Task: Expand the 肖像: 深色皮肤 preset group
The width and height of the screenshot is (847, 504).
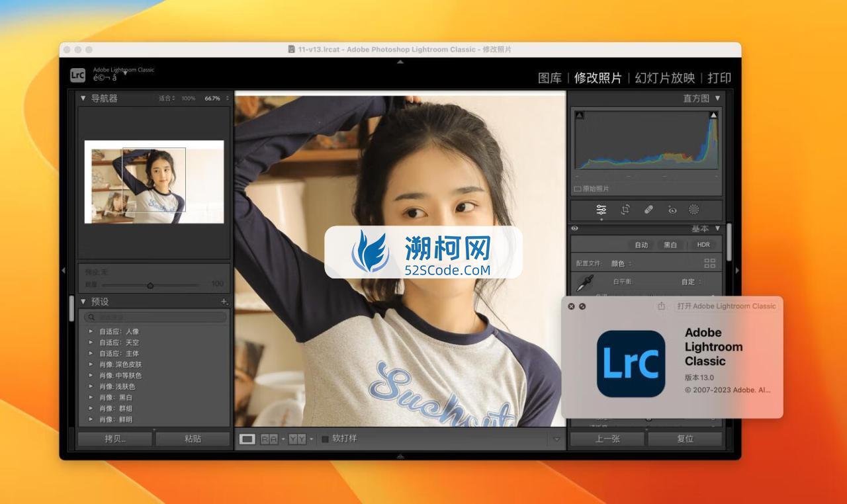Action: [91, 364]
